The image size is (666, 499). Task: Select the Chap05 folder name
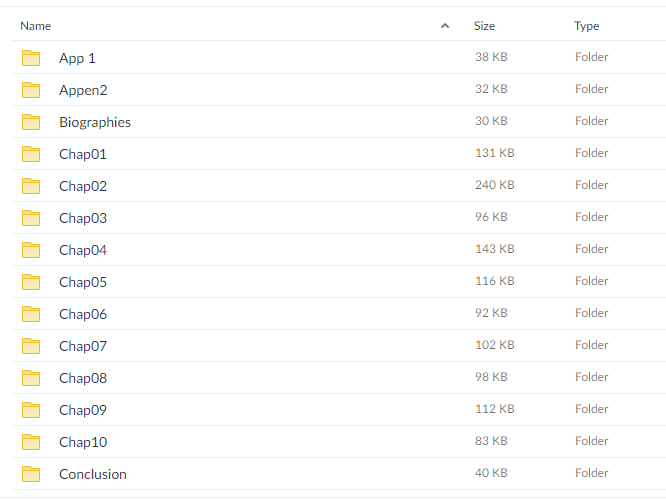click(83, 282)
